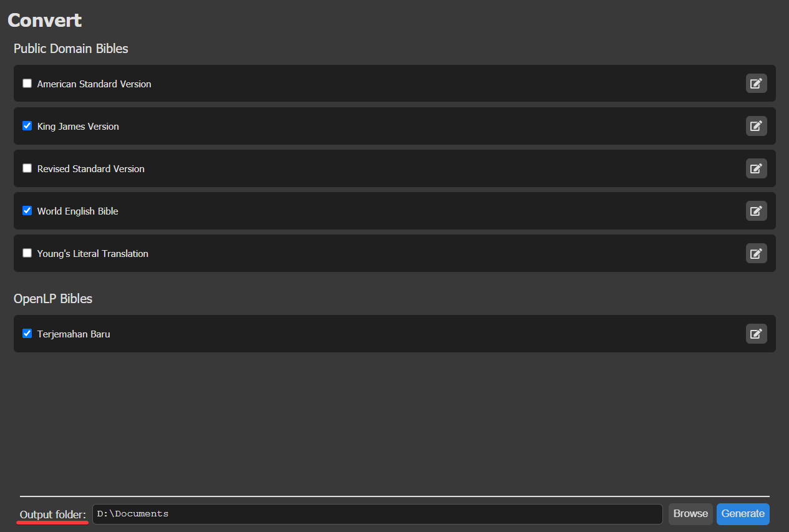Click the Convert page title

(44, 21)
